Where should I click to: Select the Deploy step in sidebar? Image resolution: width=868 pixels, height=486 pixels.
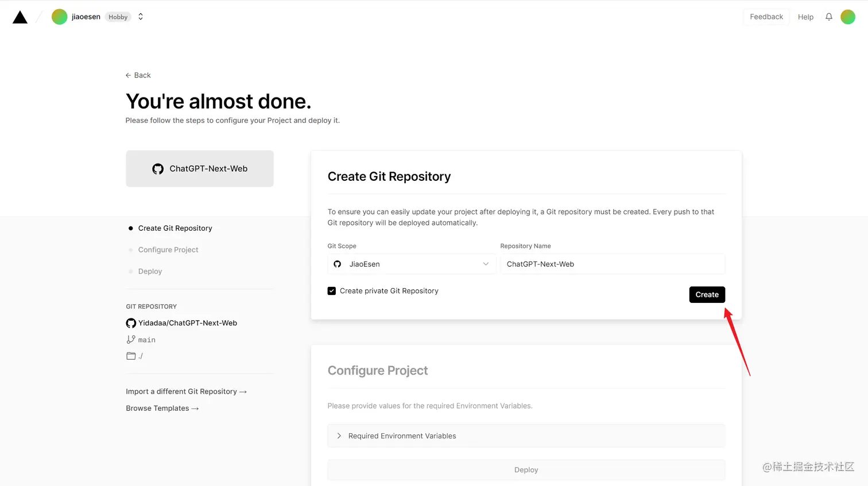click(x=150, y=271)
